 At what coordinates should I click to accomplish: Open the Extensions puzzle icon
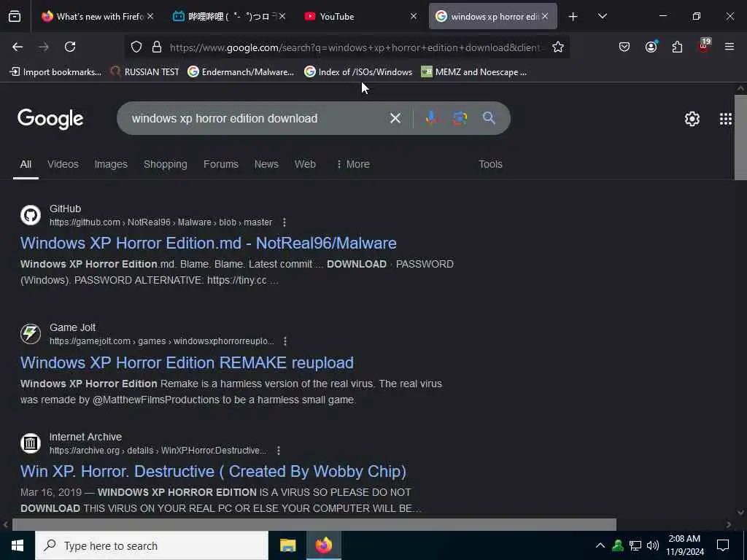pos(677,47)
